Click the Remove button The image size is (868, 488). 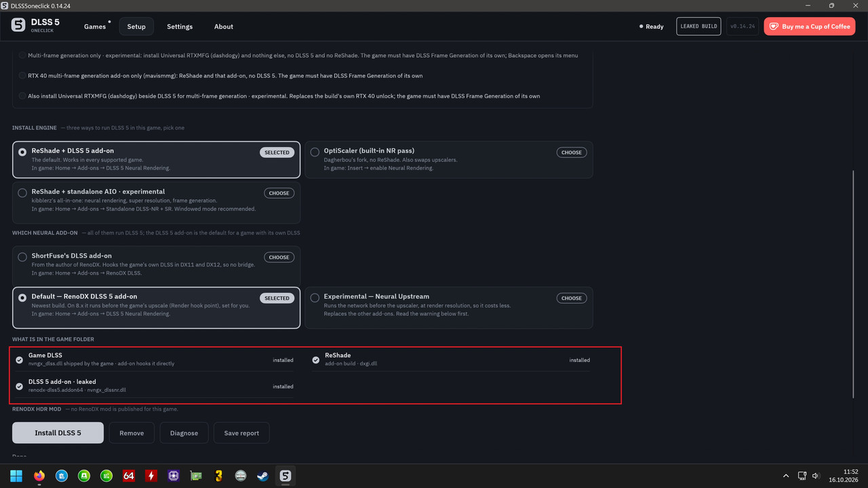point(132,433)
